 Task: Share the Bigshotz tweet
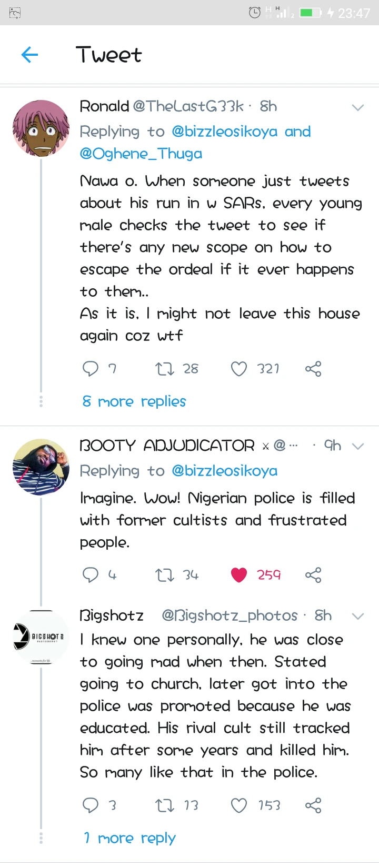point(313,805)
